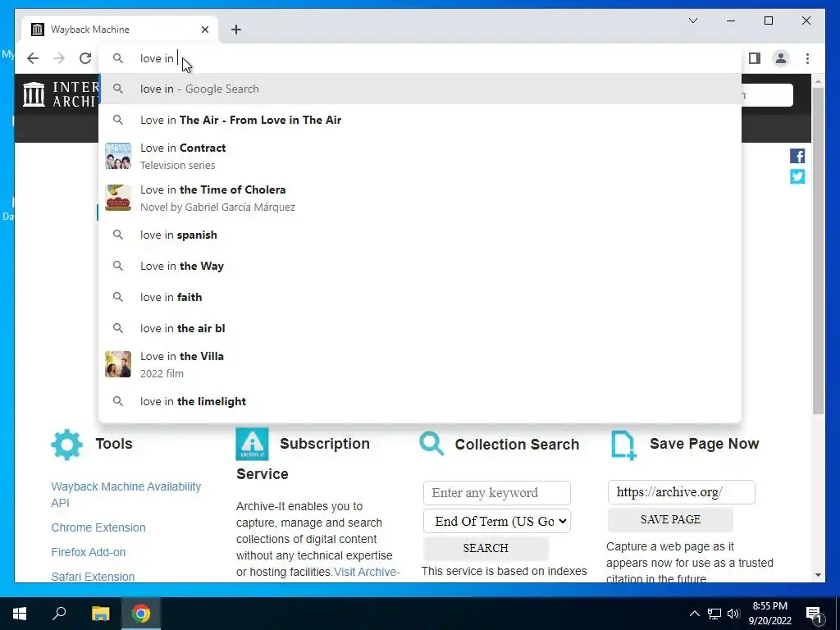840x630 pixels.
Task: Click the Internet Archive logo
Action: (x=61, y=94)
